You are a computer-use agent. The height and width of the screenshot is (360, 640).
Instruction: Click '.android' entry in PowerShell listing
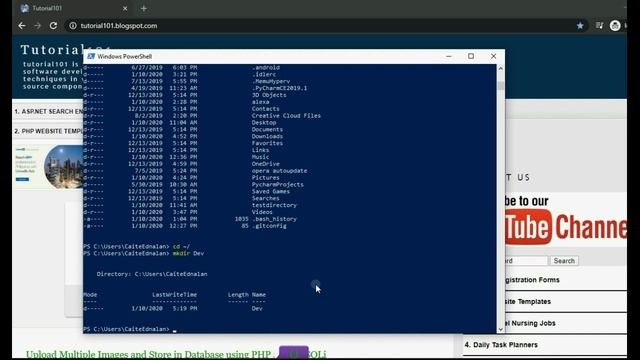[266, 68]
